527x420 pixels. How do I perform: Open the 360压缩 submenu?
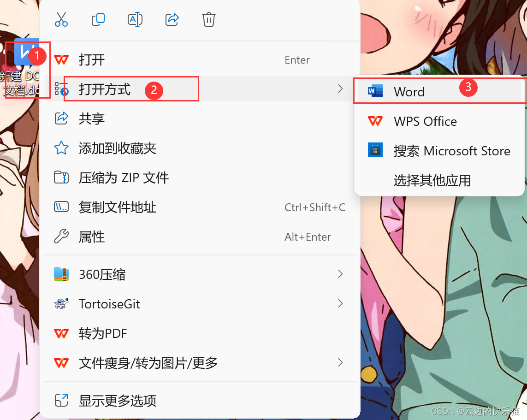[200, 274]
